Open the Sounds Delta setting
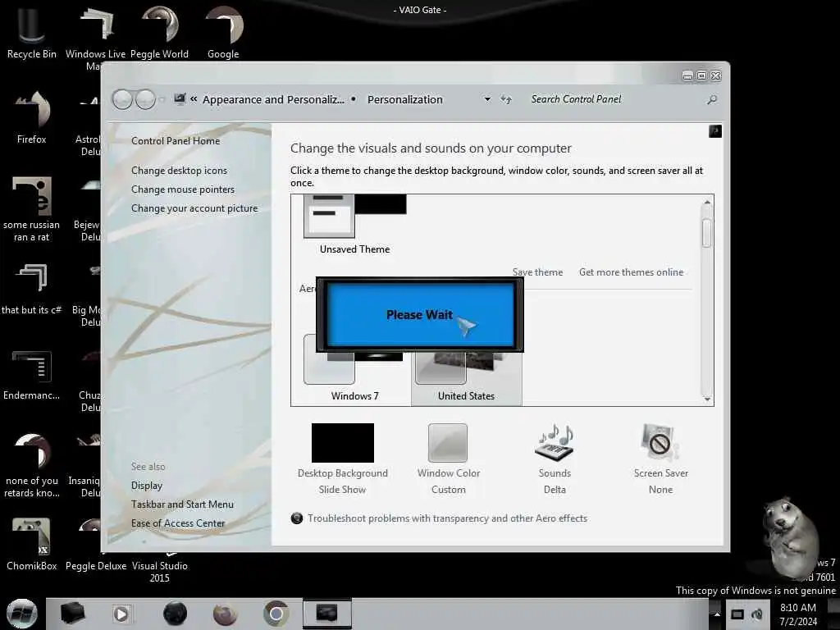The image size is (840, 630). tap(555, 459)
